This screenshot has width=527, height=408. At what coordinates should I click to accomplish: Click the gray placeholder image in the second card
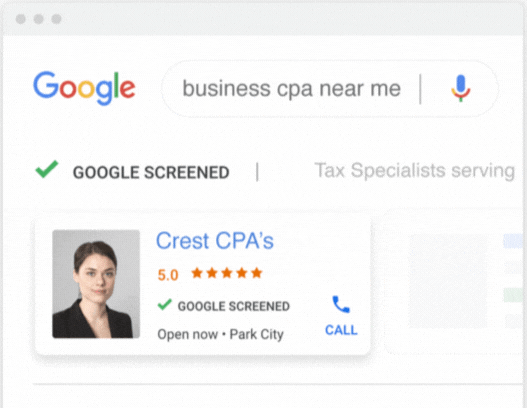tap(448, 281)
